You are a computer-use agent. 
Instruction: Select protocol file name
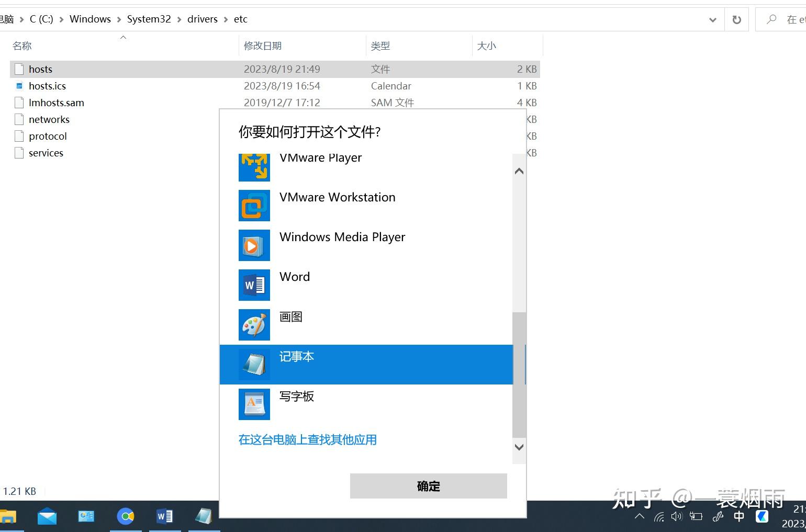48,136
